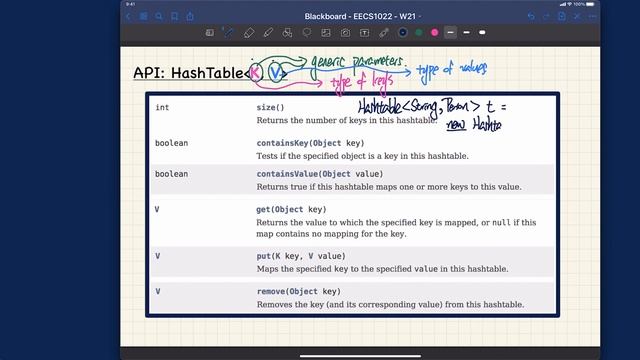Select the Image insert tool
Image resolution: width=640 pixels, height=360 pixels.
pyautogui.click(x=326, y=33)
